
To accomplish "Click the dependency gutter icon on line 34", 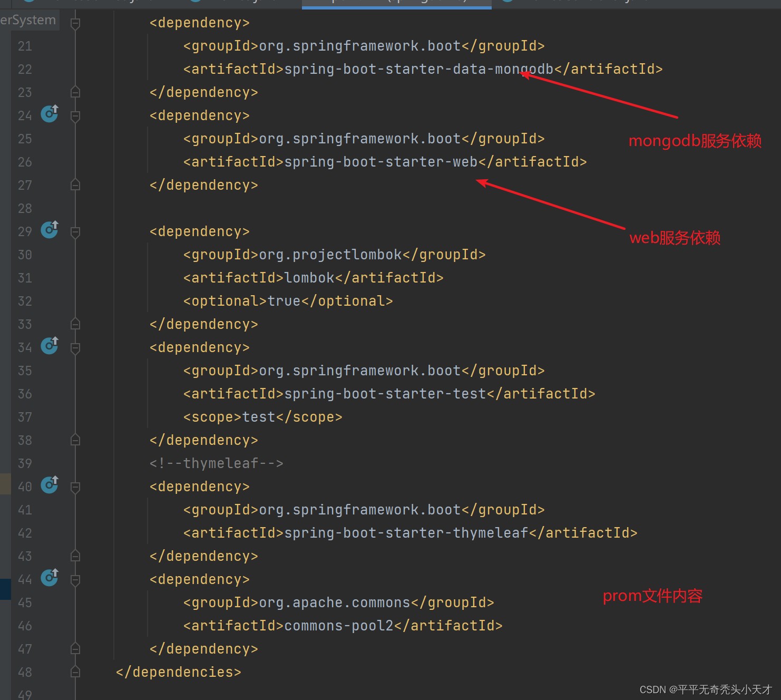I will [x=50, y=345].
